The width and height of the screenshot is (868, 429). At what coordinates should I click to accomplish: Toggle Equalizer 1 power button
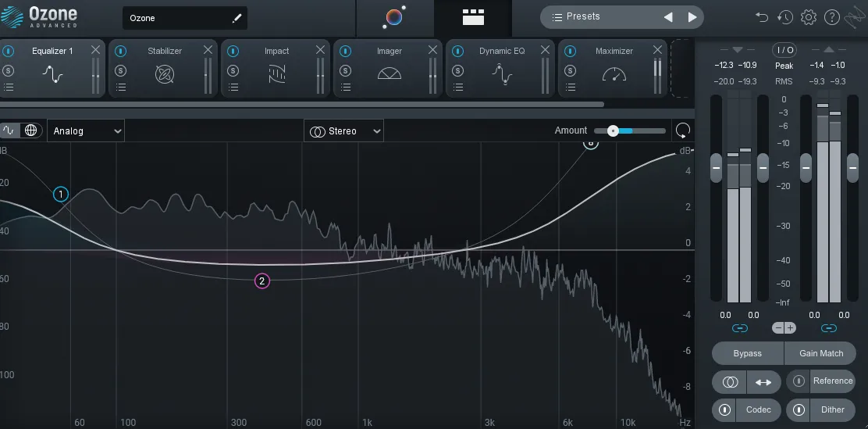pos(8,51)
